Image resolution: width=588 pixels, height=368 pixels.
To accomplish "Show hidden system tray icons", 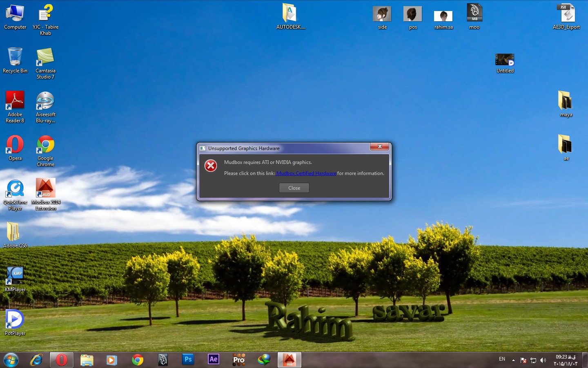I will tap(513, 360).
